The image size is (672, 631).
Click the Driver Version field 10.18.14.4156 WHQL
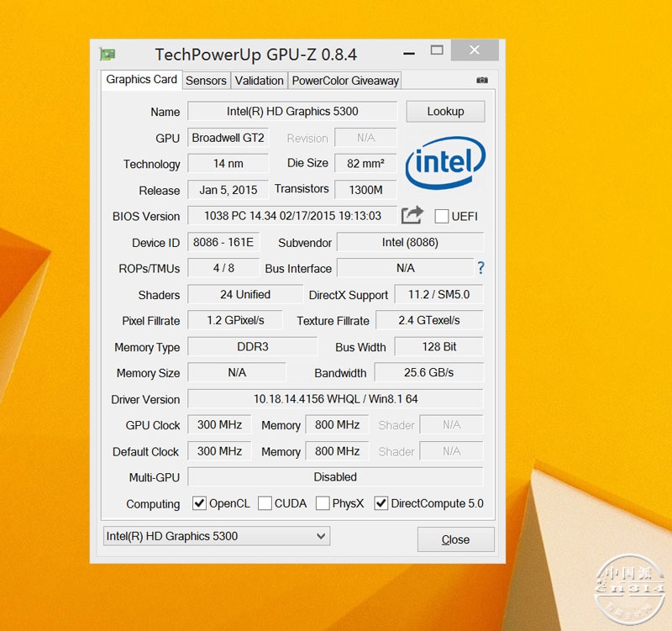click(335, 398)
